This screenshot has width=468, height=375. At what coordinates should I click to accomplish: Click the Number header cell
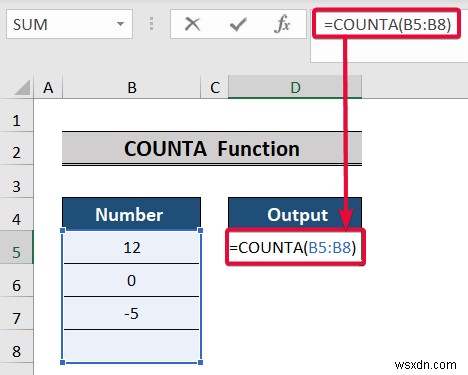click(x=131, y=214)
